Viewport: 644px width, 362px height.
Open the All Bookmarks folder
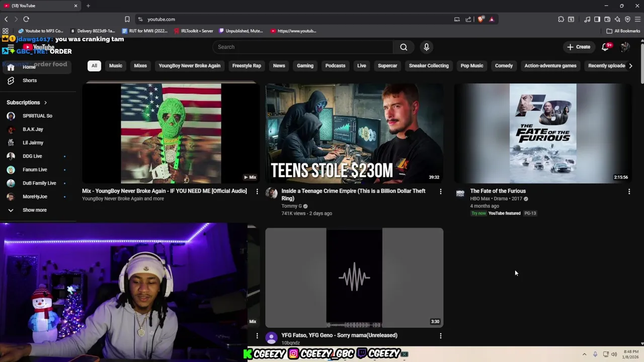623,31
